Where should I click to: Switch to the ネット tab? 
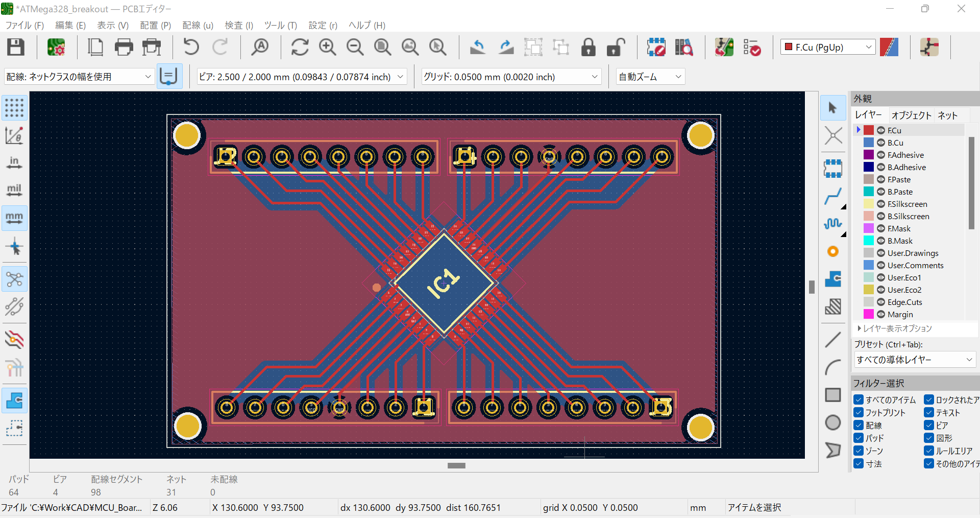947,115
